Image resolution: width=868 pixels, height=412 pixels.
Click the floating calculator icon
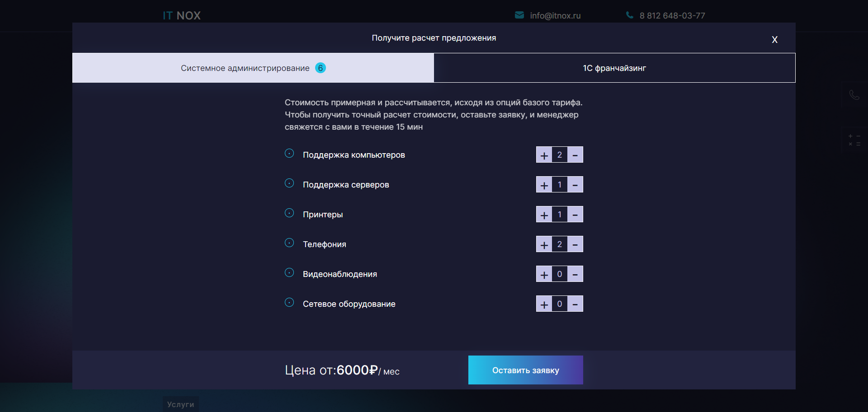[x=854, y=140]
